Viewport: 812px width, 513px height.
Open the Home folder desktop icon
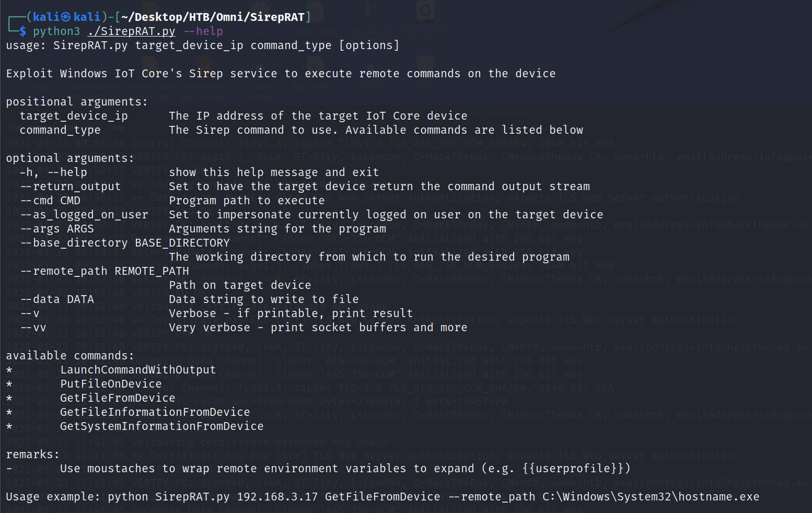[x=370, y=73]
